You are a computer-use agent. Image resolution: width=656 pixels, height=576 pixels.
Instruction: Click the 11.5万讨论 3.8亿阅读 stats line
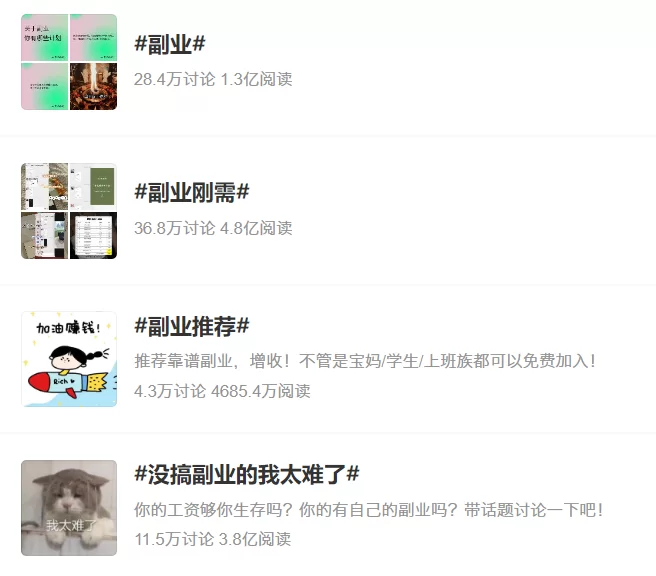[x=213, y=539]
